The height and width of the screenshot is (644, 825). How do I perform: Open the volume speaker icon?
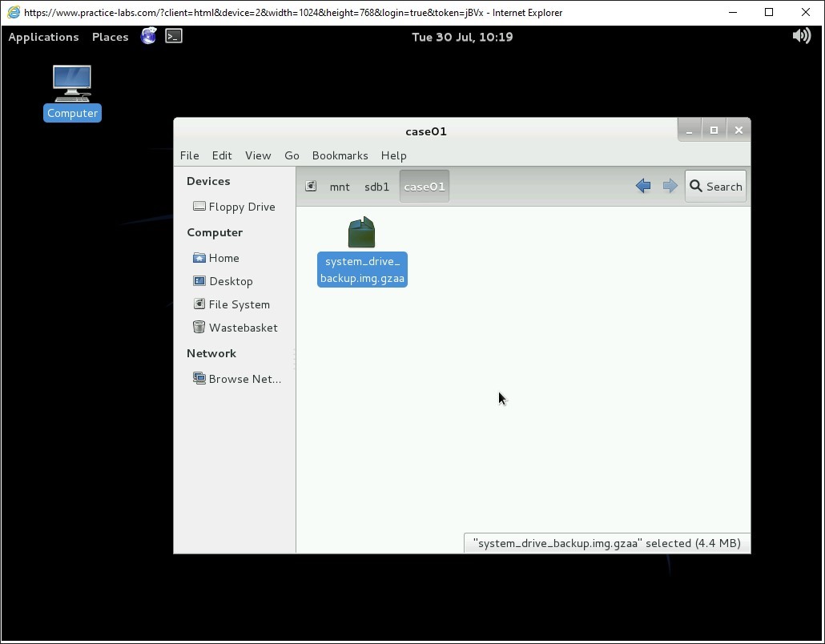coord(801,36)
